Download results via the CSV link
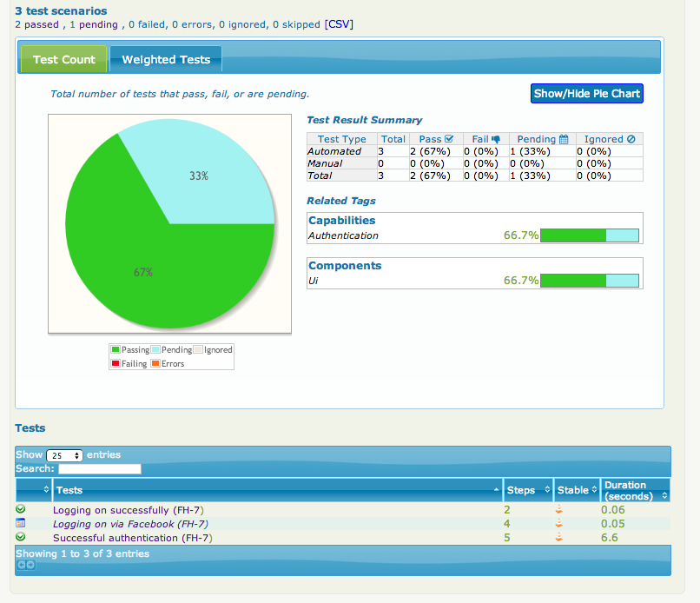Image resolution: width=700 pixels, height=603 pixels. pyautogui.click(x=339, y=24)
